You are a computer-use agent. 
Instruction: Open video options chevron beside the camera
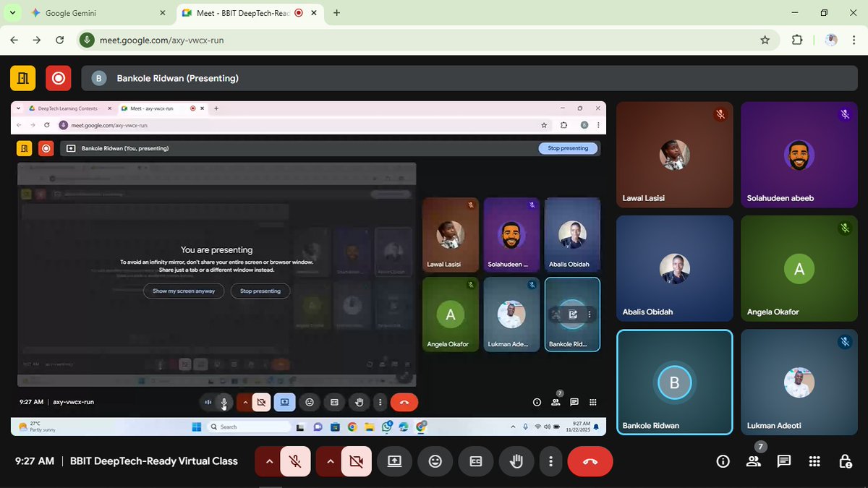(x=329, y=461)
